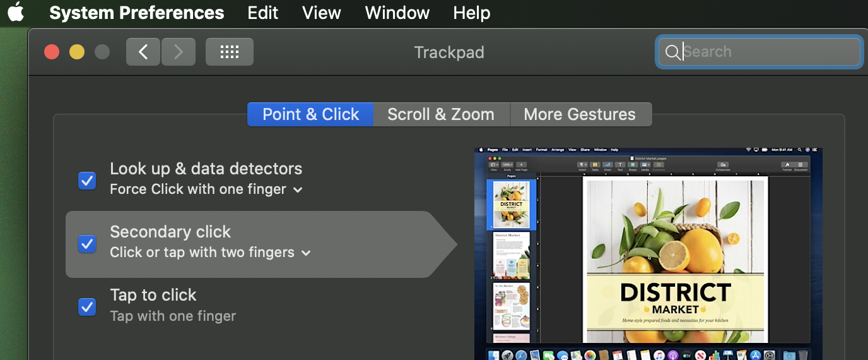Viewport: 868px width, 360px height.
Task: Switch to the Scroll & Zoom tab
Action: 440,114
